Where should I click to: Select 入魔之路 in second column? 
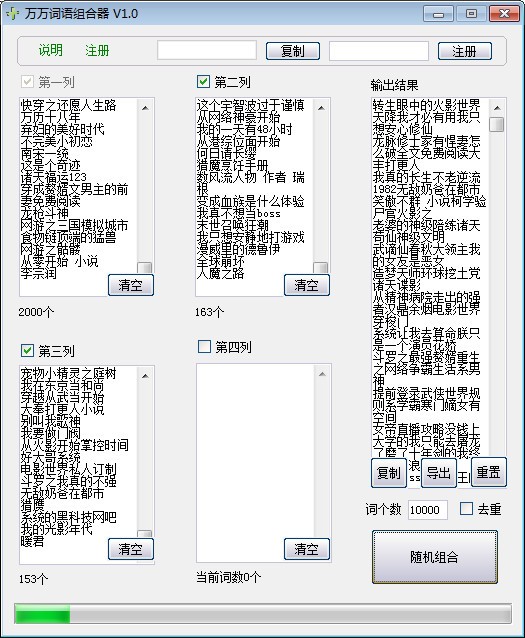point(221,273)
